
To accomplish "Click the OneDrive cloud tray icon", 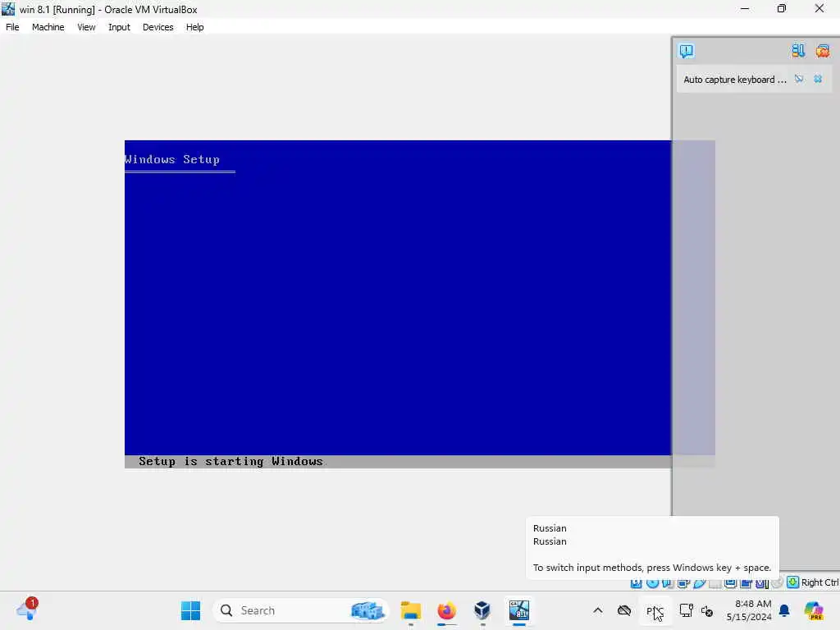I will click(x=624, y=610).
